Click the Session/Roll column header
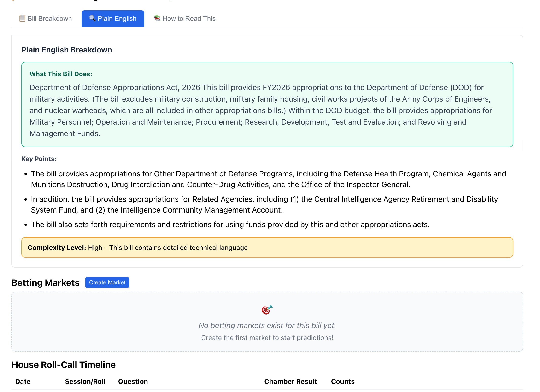Screen dimensions: 540x392 coord(85,381)
